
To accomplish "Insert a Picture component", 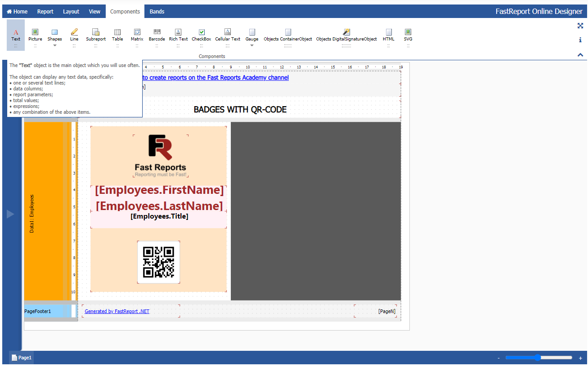I will (35, 35).
